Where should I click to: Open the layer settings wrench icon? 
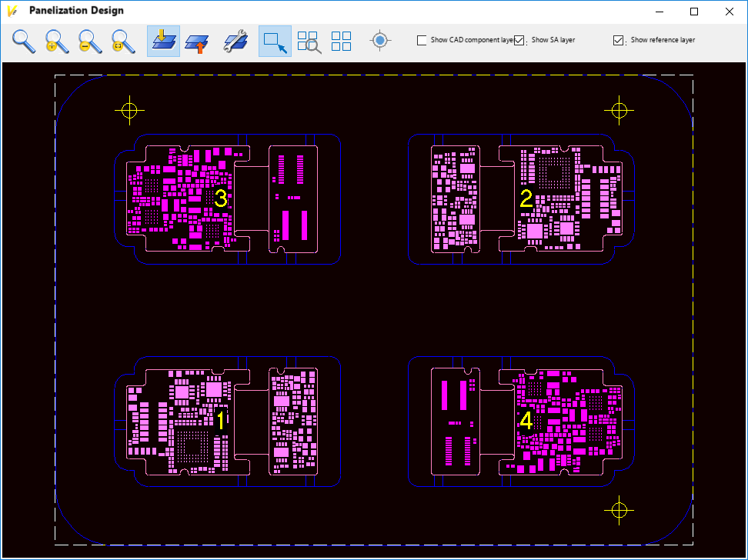coord(235,41)
